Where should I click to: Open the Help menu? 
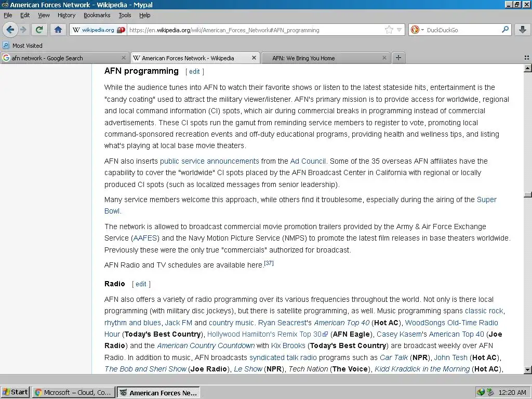pyautogui.click(x=144, y=15)
